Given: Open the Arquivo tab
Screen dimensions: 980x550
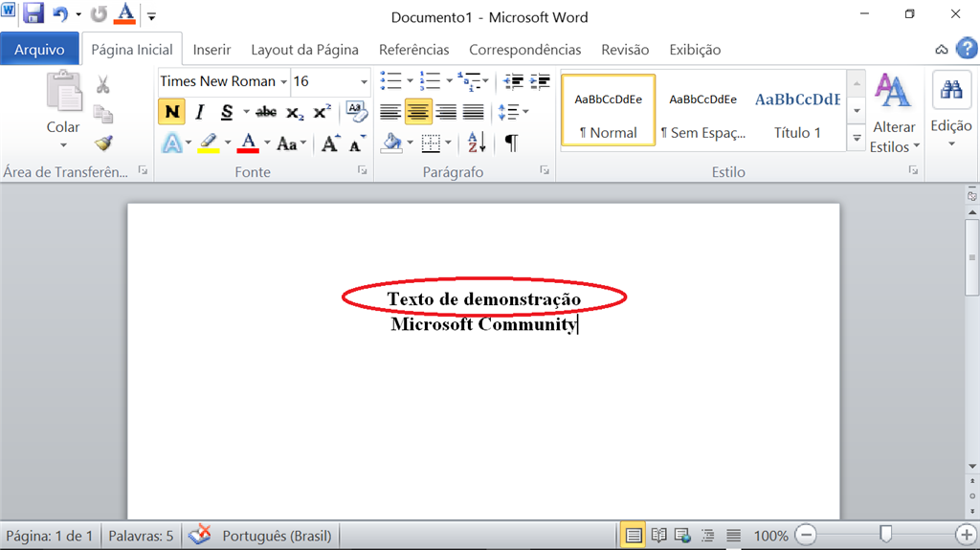Looking at the screenshot, I should tap(39, 50).
